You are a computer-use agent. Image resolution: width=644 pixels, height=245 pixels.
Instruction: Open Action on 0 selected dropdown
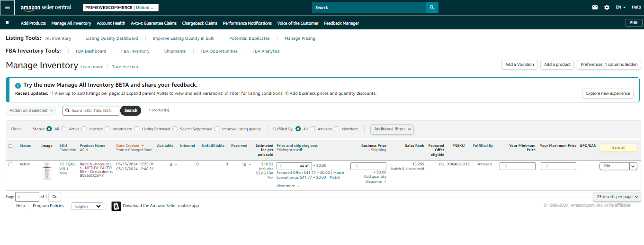pos(31,110)
